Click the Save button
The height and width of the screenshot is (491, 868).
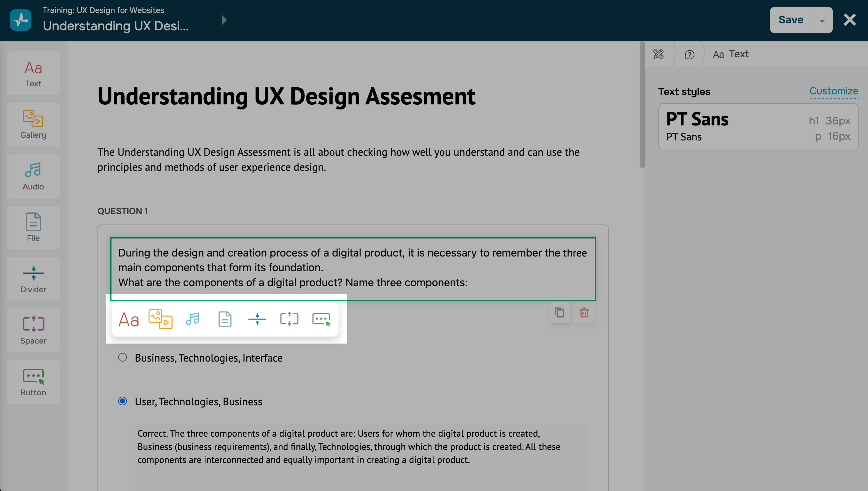coord(790,20)
